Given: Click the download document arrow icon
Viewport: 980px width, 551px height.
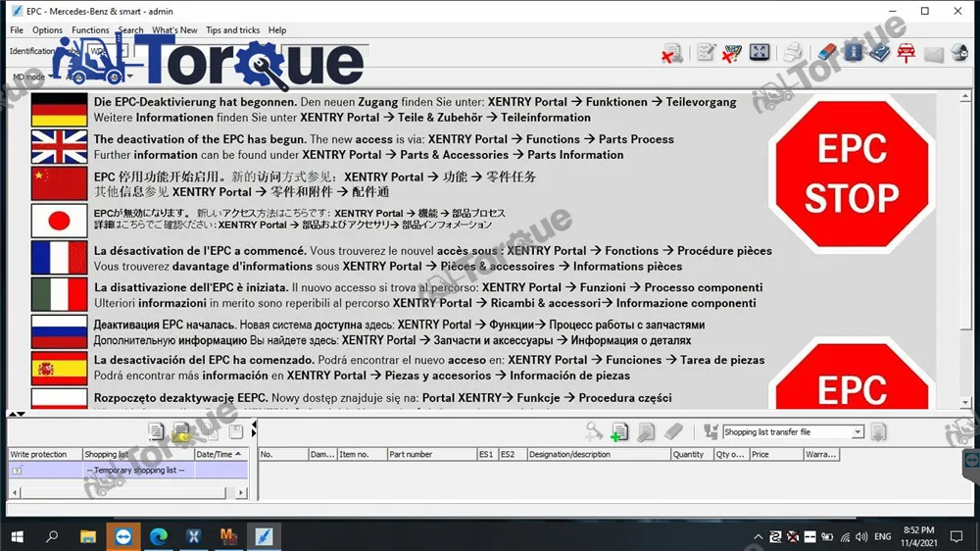Looking at the screenshot, I should coord(878,431).
